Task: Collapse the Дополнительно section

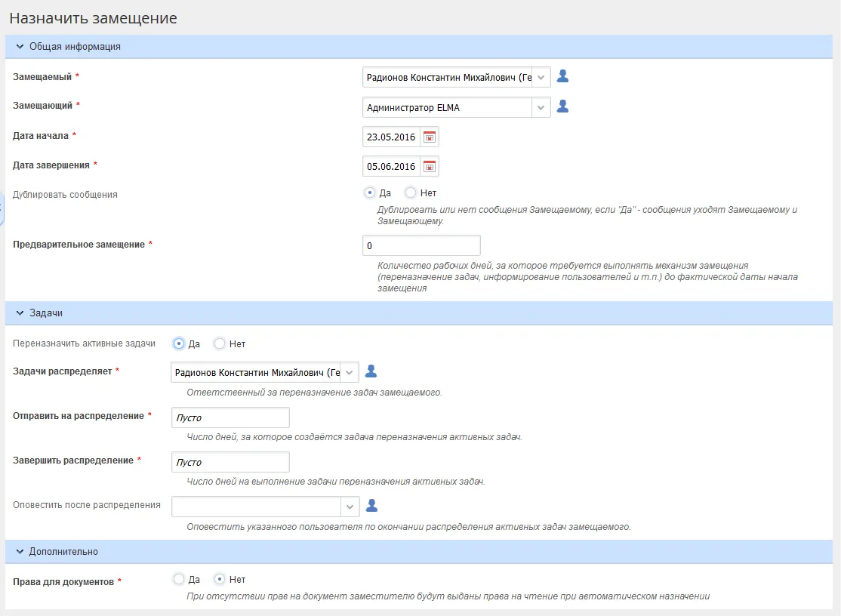Action: coord(20,551)
